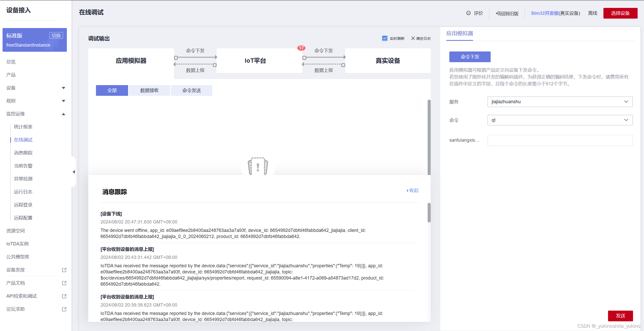Viewport: 644px width, 331px height.
Task: Select the 数据接收 filter tab
Action: pyautogui.click(x=149, y=90)
